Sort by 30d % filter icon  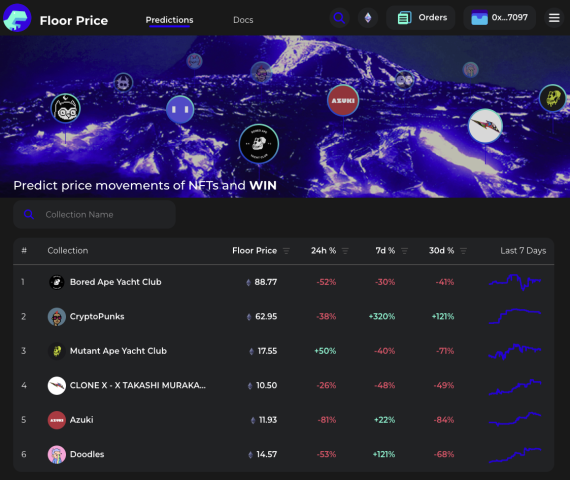pos(463,251)
